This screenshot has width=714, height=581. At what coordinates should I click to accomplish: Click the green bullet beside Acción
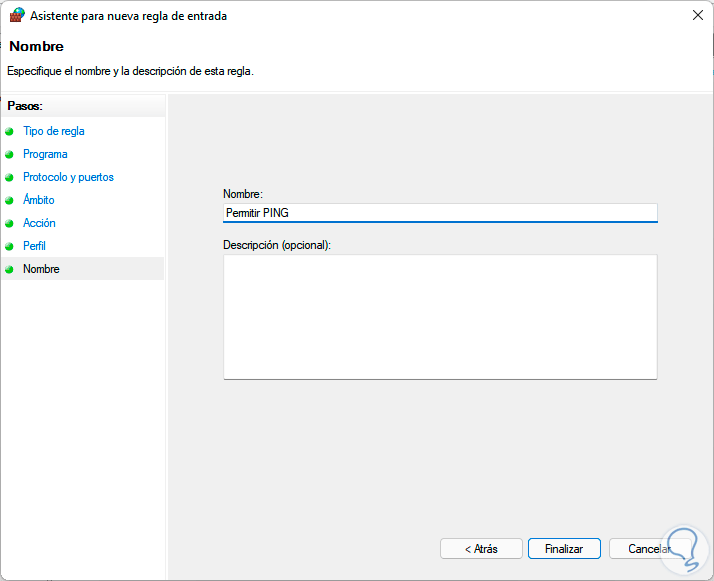(x=10, y=223)
